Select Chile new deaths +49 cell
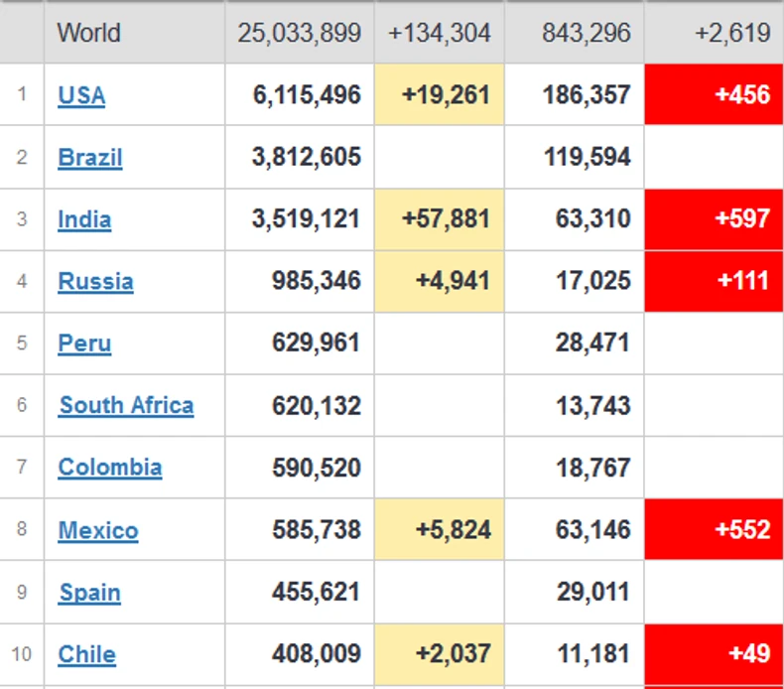The height and width of the screenshot is (689, 784). click(714, 654)
